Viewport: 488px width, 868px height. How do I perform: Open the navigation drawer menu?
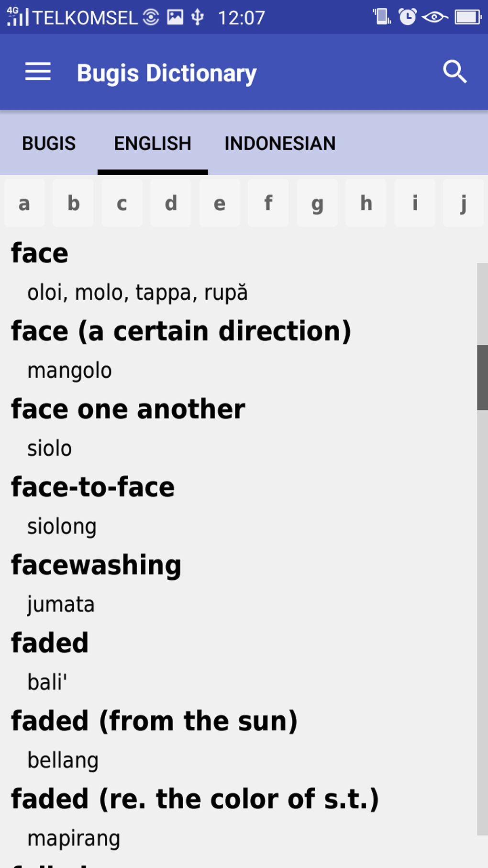38,72
